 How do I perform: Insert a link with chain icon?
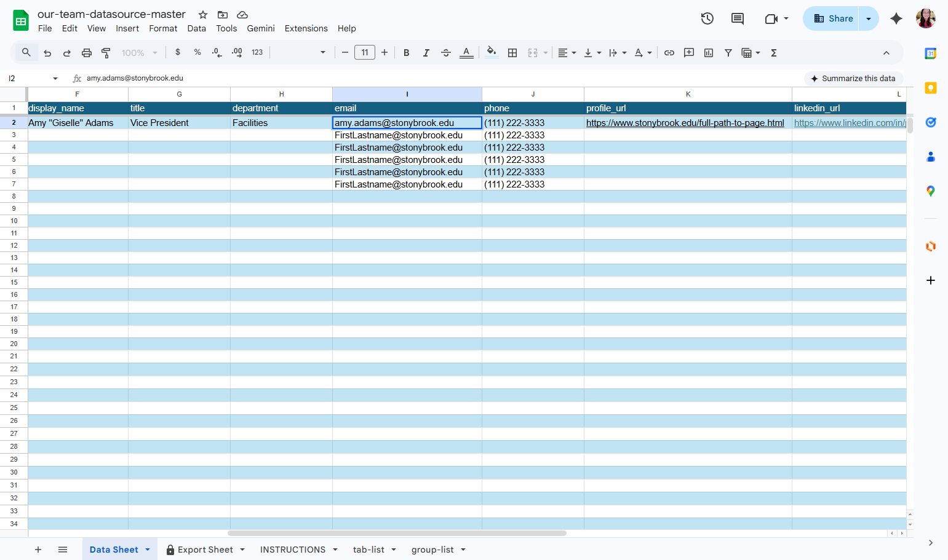pyautogui.click(x=669, y=53)
